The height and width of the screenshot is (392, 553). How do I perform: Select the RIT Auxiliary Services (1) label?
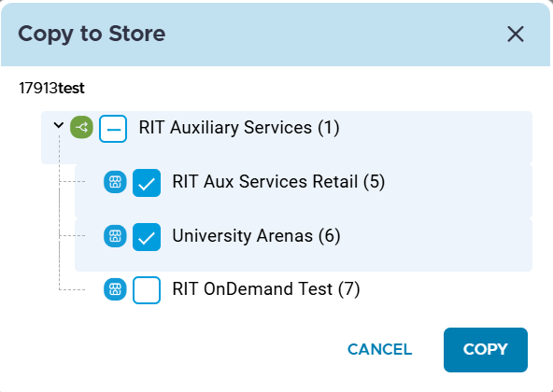(239, 128)
